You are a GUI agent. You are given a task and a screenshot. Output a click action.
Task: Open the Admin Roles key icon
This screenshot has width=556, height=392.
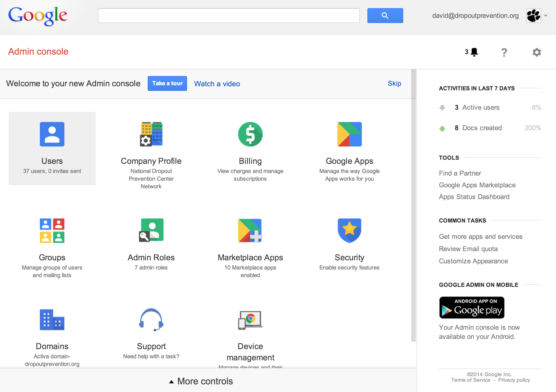[151, 230]
